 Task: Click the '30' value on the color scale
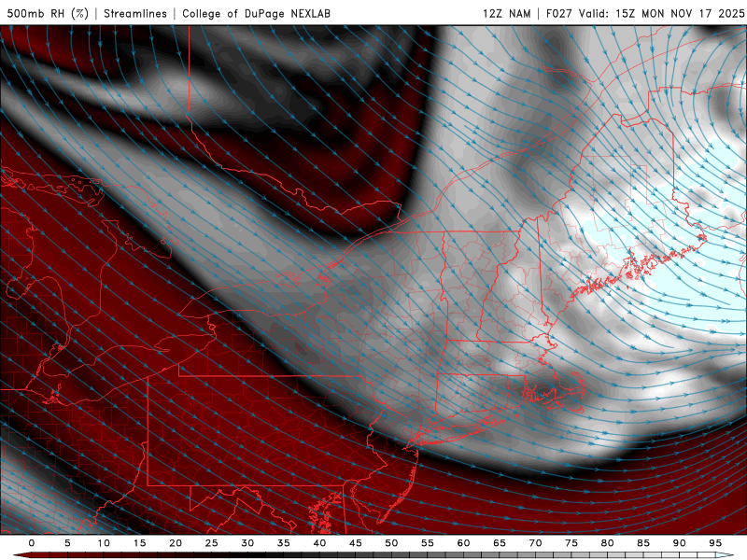tap(247, 543)
